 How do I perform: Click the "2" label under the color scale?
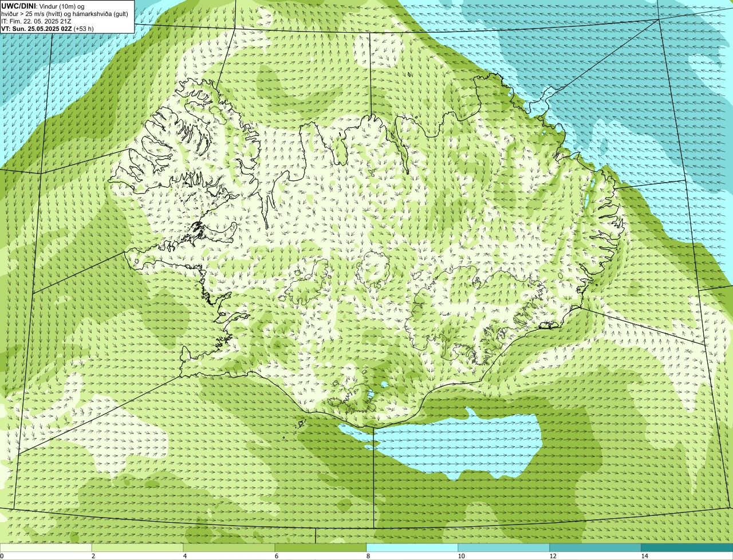tap(93, 556)
